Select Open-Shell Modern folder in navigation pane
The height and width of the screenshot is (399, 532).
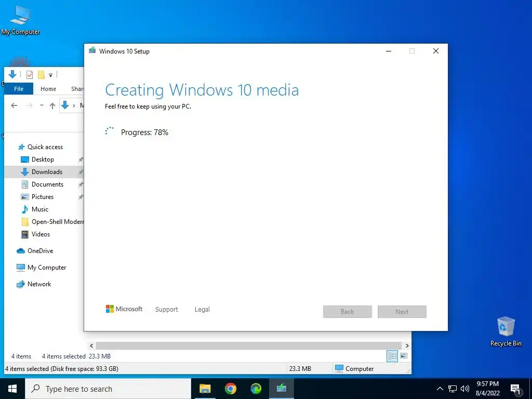coord(52,222)
